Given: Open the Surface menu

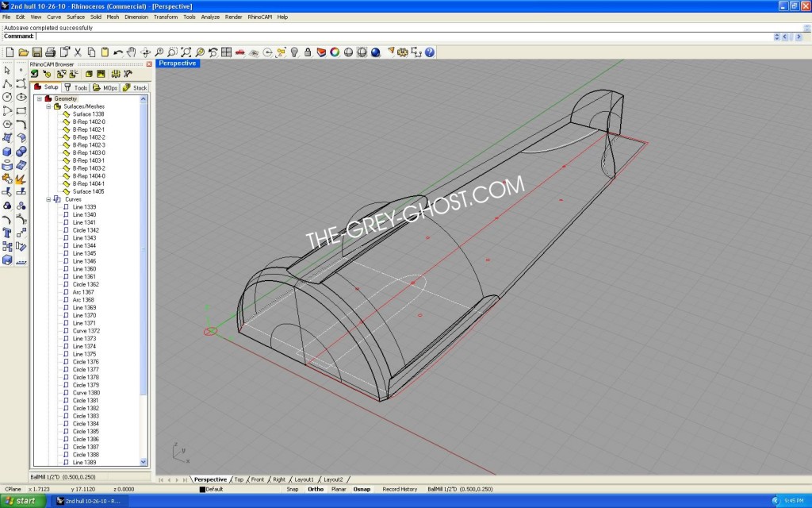Looking at the screenshot, I should click(75, 17).
